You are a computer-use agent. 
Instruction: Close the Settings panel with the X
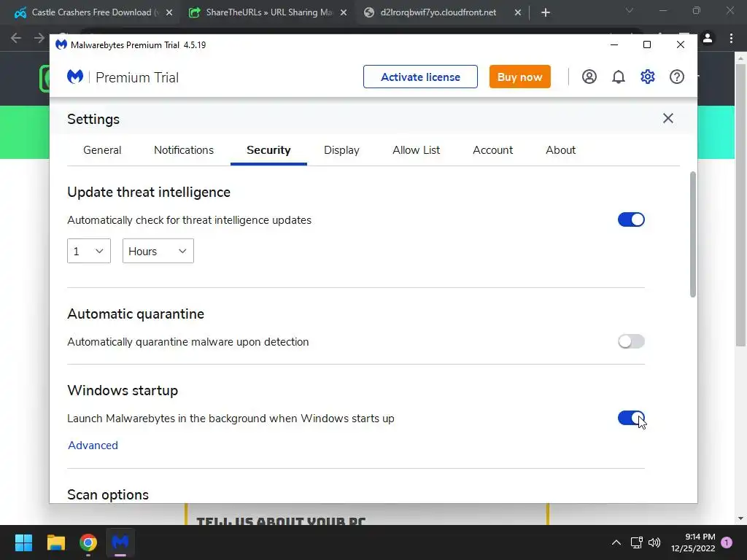668,118
